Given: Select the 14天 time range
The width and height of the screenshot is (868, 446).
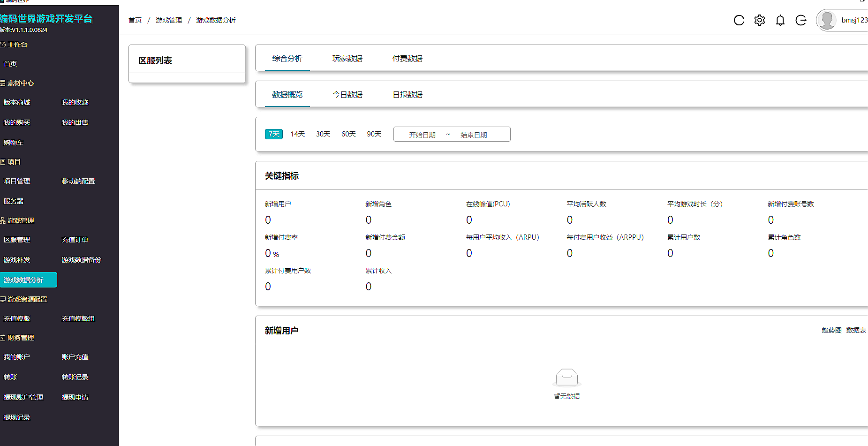Looking at the screenshot, I should (x=297, y=134).
